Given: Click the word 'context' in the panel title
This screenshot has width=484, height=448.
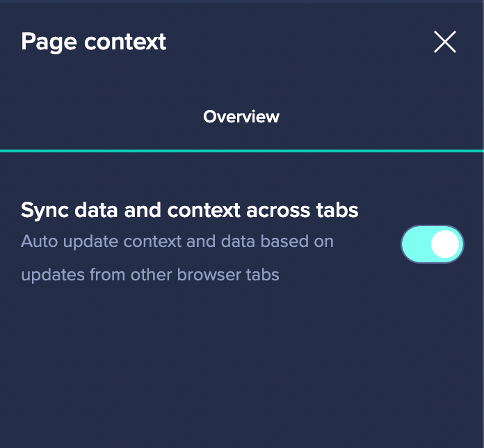Looking at the screenshot, I should (x=126, y=42).
